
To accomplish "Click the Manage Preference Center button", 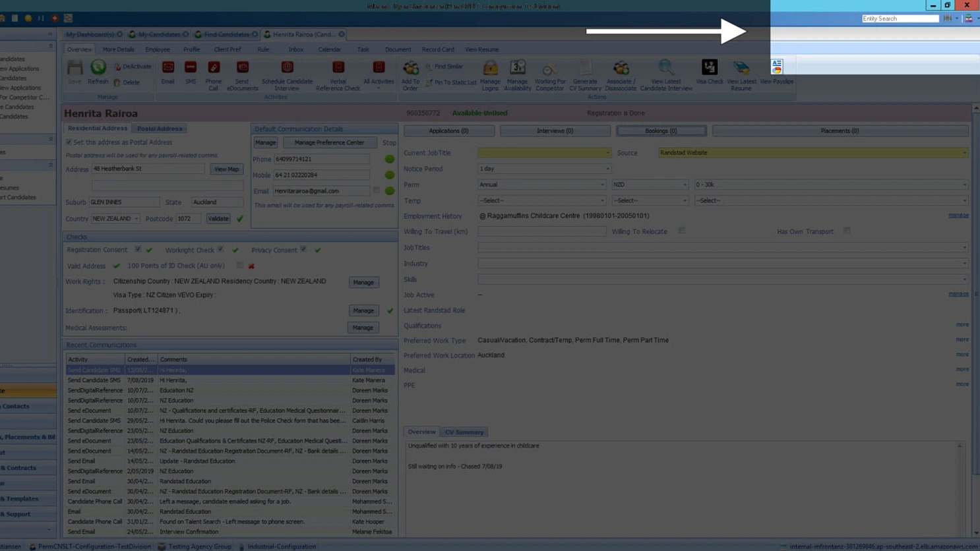I will coord(329,143).
